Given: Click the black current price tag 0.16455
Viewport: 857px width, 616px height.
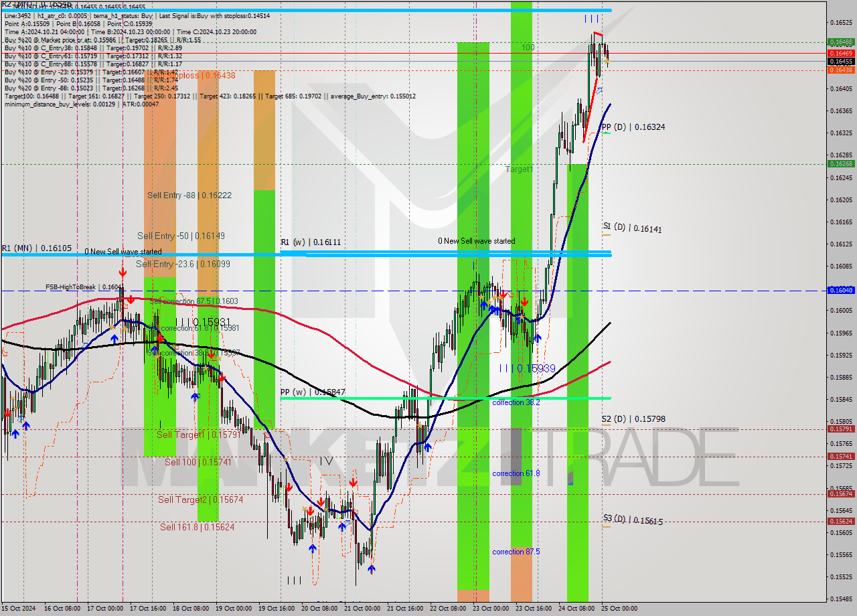Looking at the screenshot, I should point(841,61).
